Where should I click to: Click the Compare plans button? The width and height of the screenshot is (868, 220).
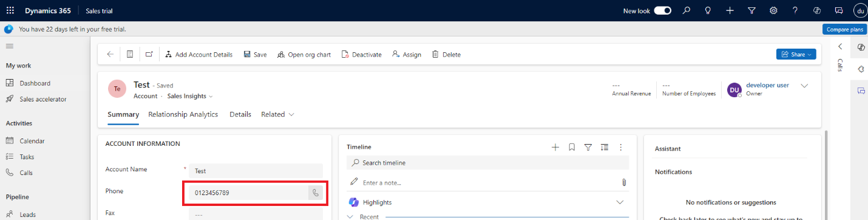click(x=844, y=29)
